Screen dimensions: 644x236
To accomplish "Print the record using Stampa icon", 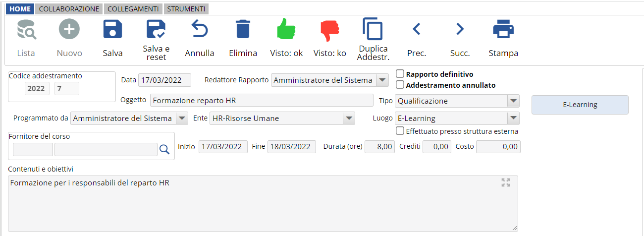I will tap(503, 30).
